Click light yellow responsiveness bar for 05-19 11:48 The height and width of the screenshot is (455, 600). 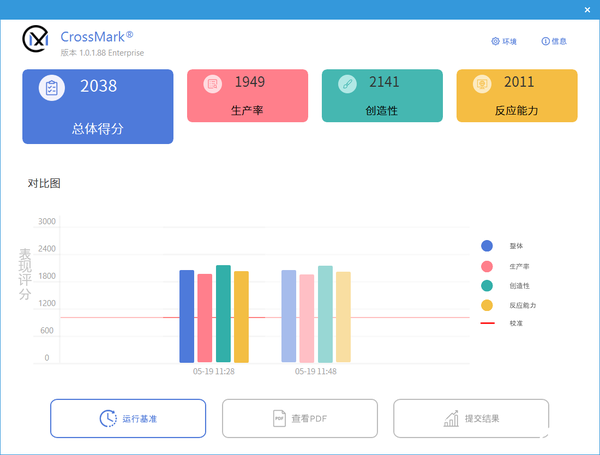pos(343,317)
